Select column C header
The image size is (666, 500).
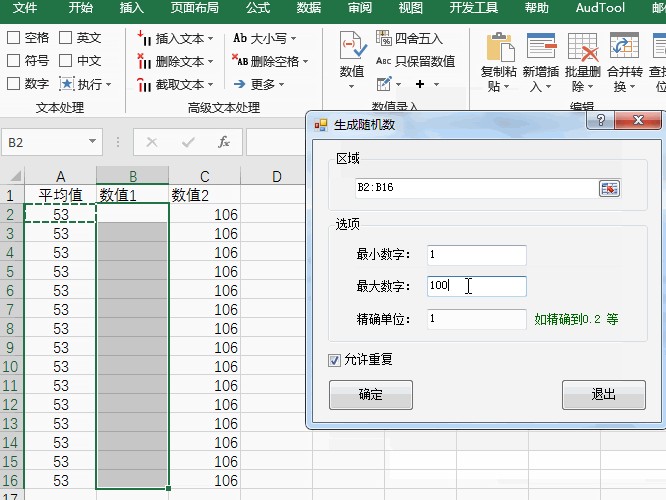(x=205, y=176)
